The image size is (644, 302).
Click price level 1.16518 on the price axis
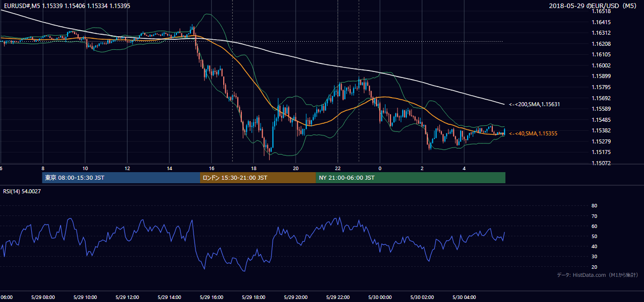(601, 11)
